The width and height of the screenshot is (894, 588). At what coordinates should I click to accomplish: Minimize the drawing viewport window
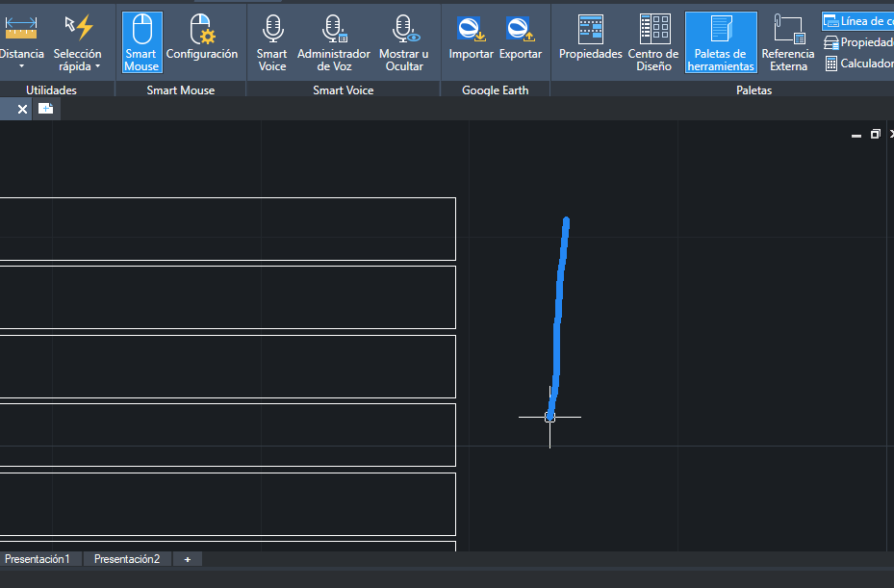click(x=856, y=135)
